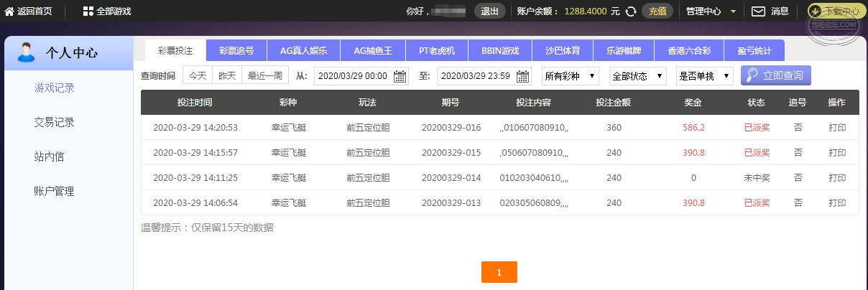The height and width of the screenshot is (290, 868).
Task: Click the download center button
Action: (836, 11)
